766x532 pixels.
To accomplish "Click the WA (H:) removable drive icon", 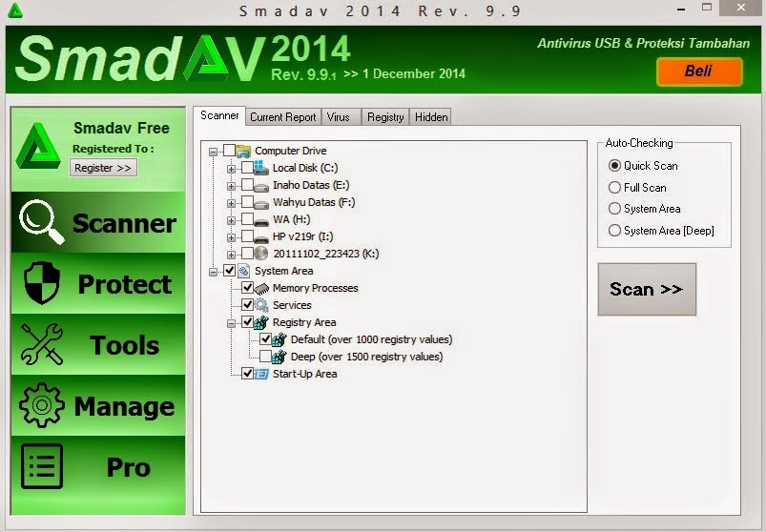I will (x=261, y=221).
